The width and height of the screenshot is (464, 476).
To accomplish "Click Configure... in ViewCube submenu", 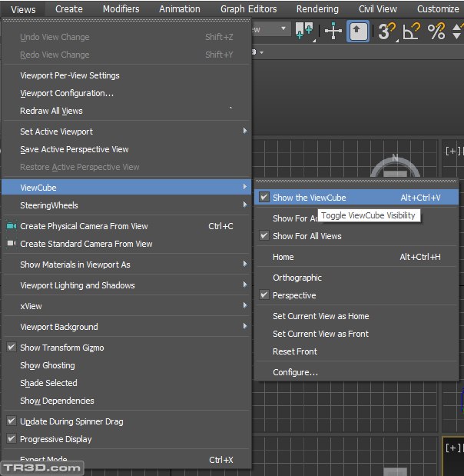I will (x=295, y=372).
